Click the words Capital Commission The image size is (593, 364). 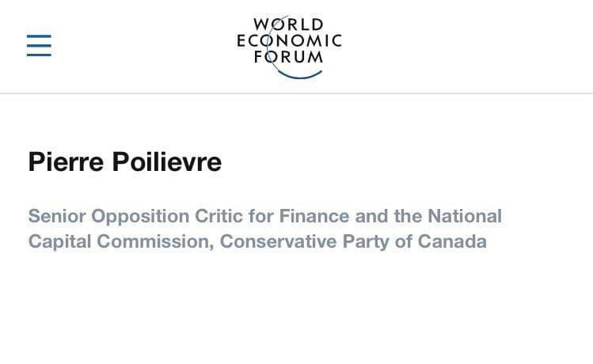(x=121, y=242)
